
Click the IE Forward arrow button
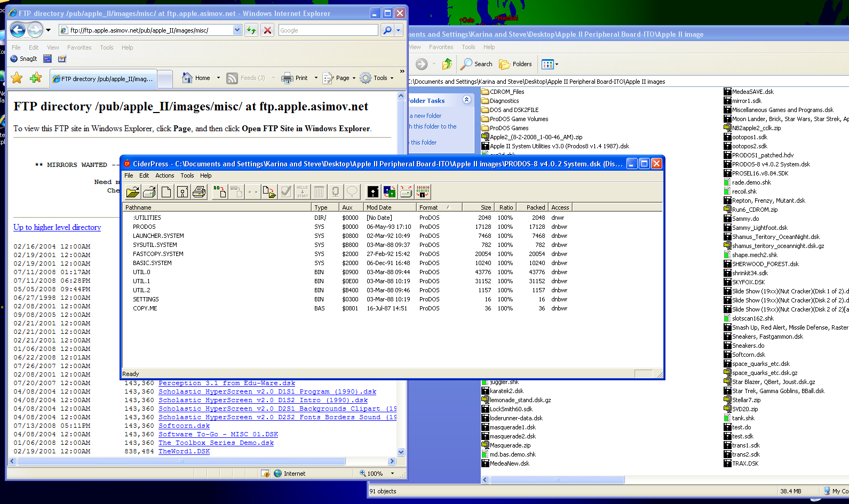35,30
